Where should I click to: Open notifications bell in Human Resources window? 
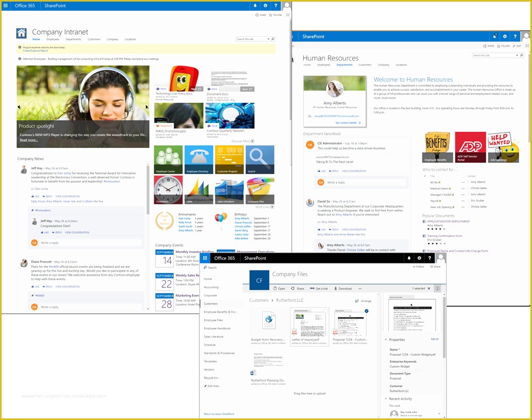(495, 36)
